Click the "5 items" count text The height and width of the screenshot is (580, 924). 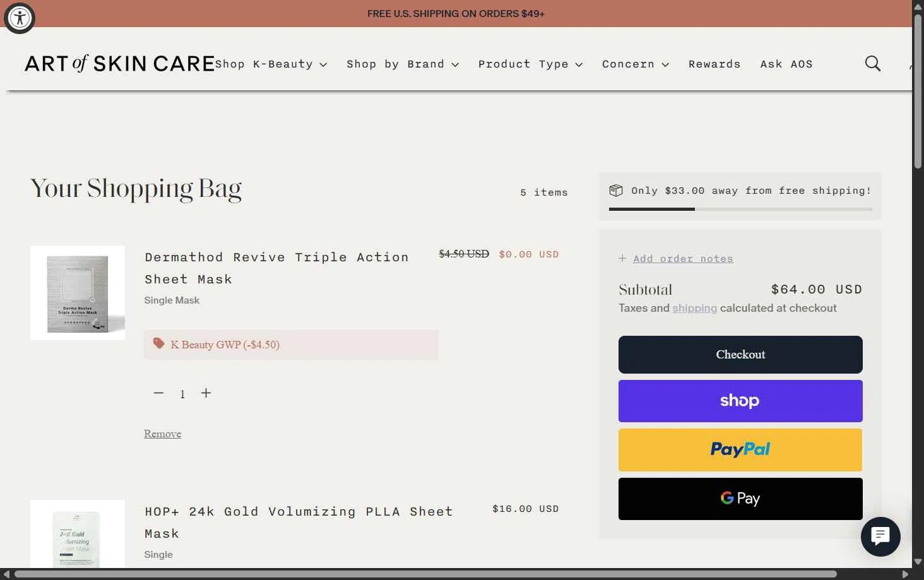[544, 192]
